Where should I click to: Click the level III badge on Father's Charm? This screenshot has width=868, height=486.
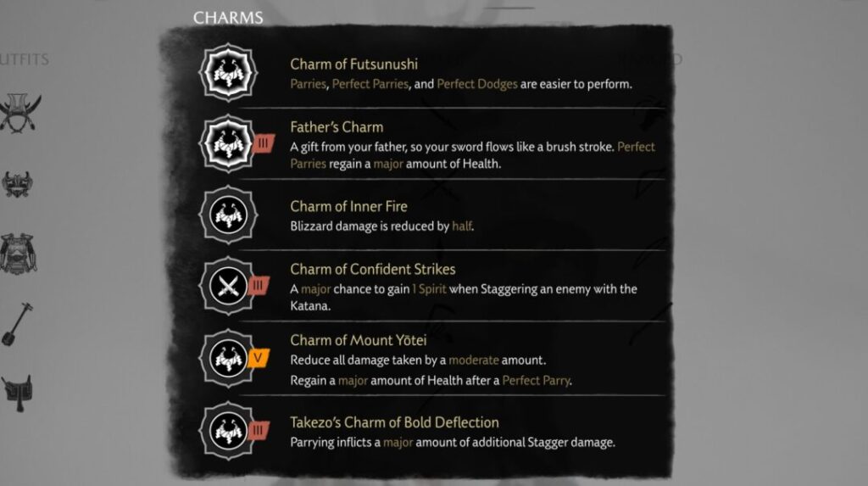pyautogui.click(x=263, y=143)
